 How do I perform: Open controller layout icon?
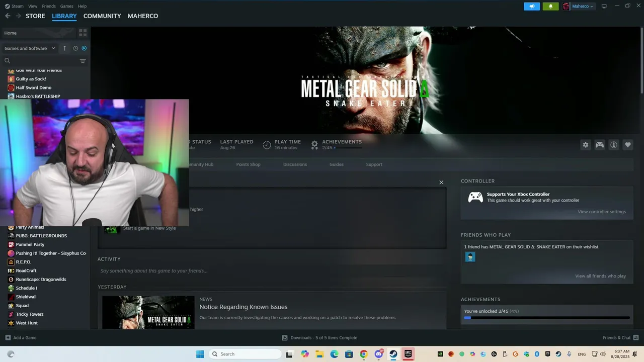click(x=600, y=145)
